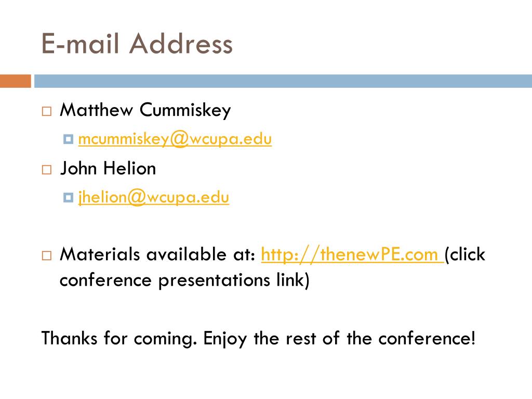Follow the http://thenewPE.com hyperlink
The width and height of the screenshot is (532, 399).
coord(352,255)
